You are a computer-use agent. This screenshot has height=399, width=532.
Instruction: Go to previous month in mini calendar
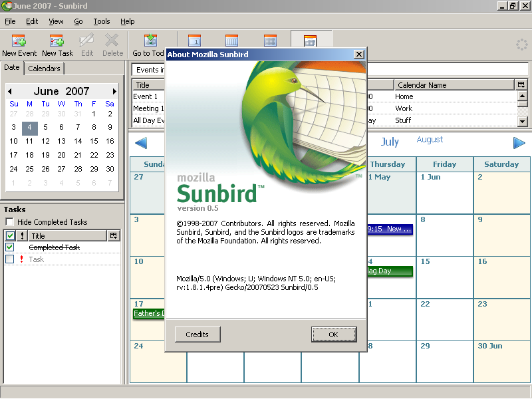pyautogui.click(x=10, y=91)
